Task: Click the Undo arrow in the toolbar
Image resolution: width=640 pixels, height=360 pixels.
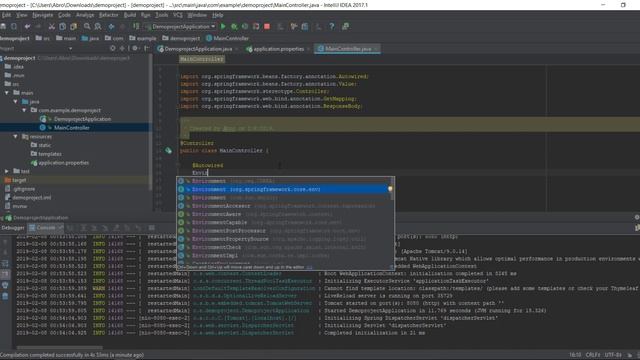Action: pyautogui.click(x=27, y=27)
